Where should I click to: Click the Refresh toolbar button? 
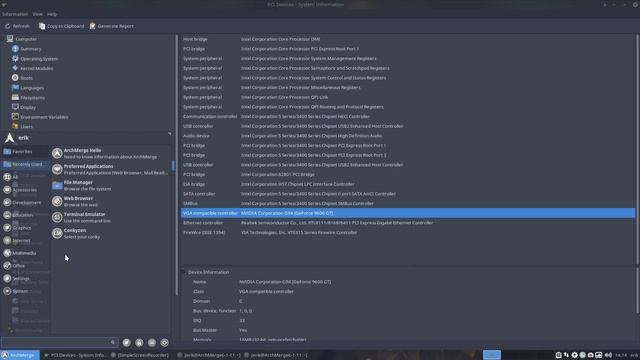point(17,26)
